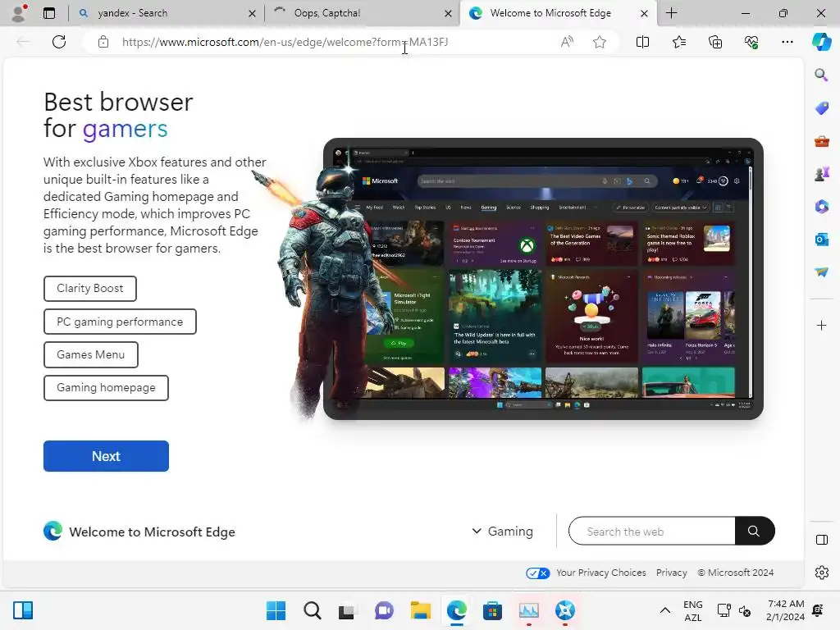Expand the Gaming section dropdown

(502, 531)
